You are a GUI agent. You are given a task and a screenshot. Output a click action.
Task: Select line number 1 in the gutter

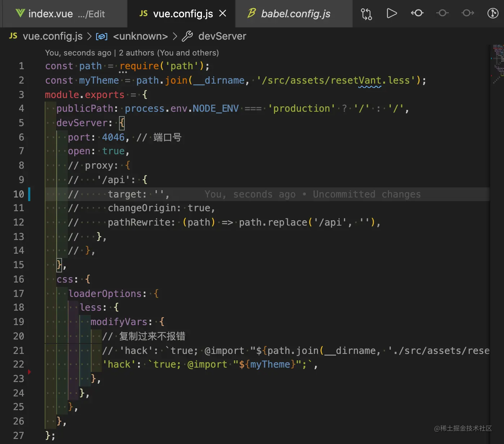point(21,66)
